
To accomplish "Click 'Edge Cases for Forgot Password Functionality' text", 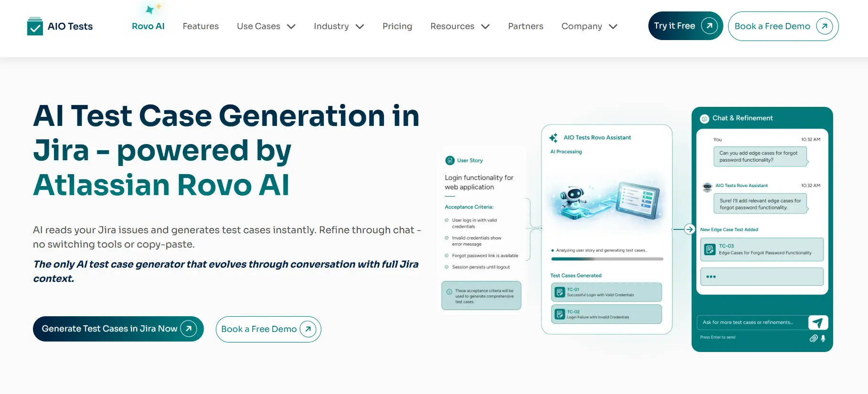I will [765, 253].
